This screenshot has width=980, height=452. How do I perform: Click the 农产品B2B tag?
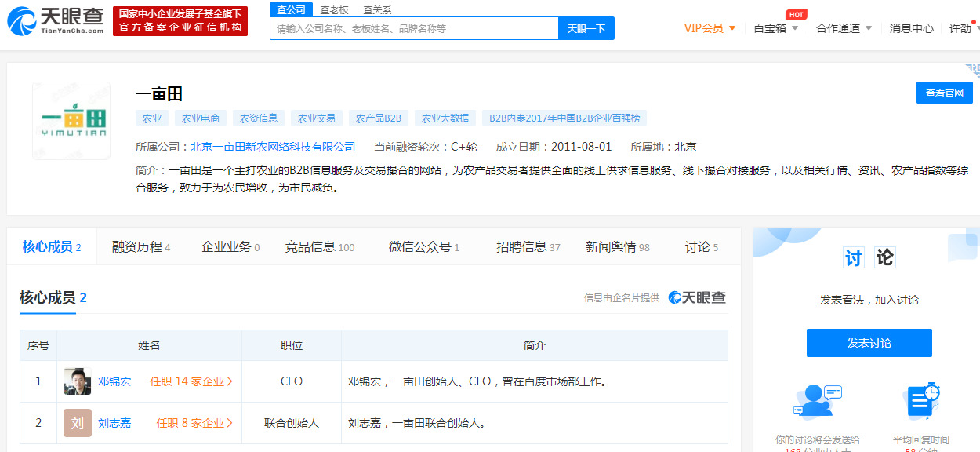(x=379, y=118)
